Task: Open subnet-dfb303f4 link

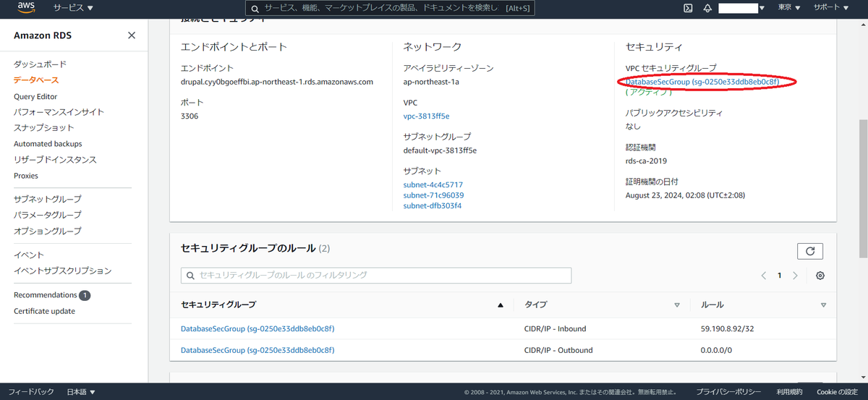Action: (433, 205)
